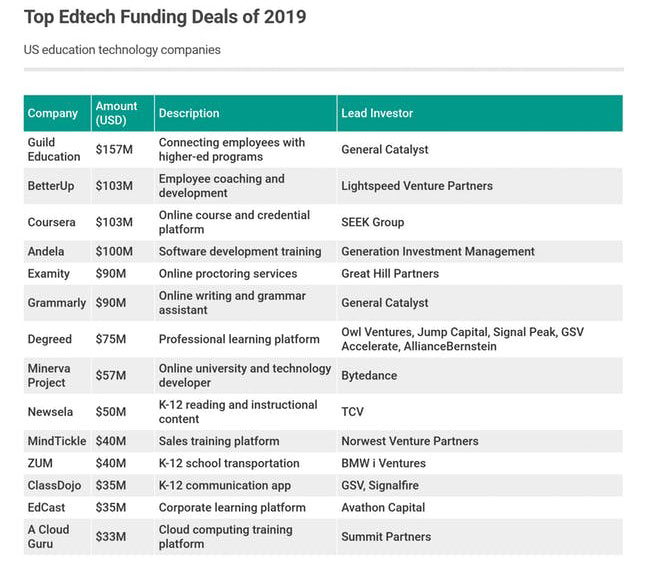The height and width of the screenshot is (566, 648).
Task: Click 'Employee coaching and development' description
Action: pos(245,186)
